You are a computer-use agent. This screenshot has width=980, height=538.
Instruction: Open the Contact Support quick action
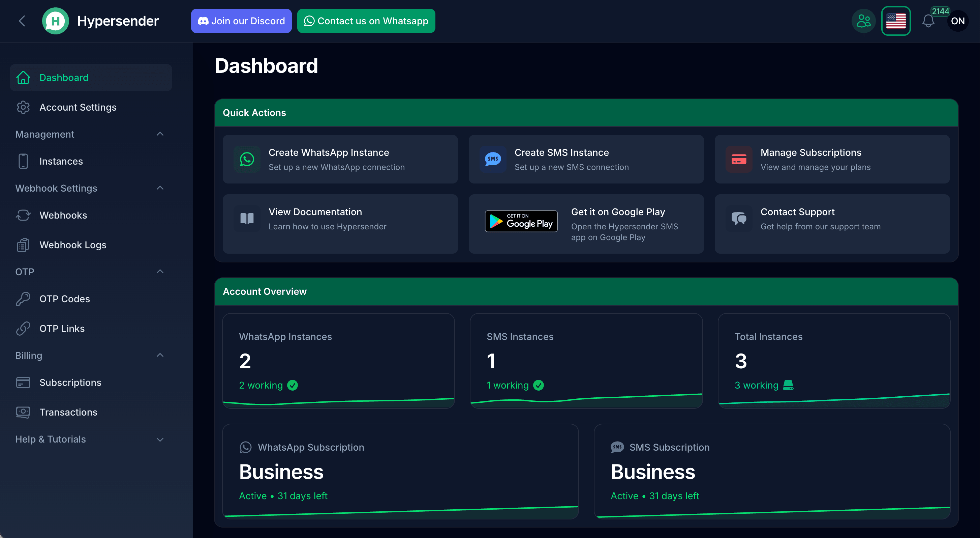click(x=832, y=224)
